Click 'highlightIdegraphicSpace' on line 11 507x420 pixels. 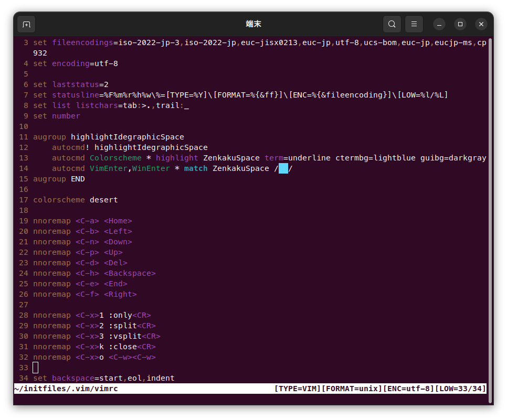point(128,137)
